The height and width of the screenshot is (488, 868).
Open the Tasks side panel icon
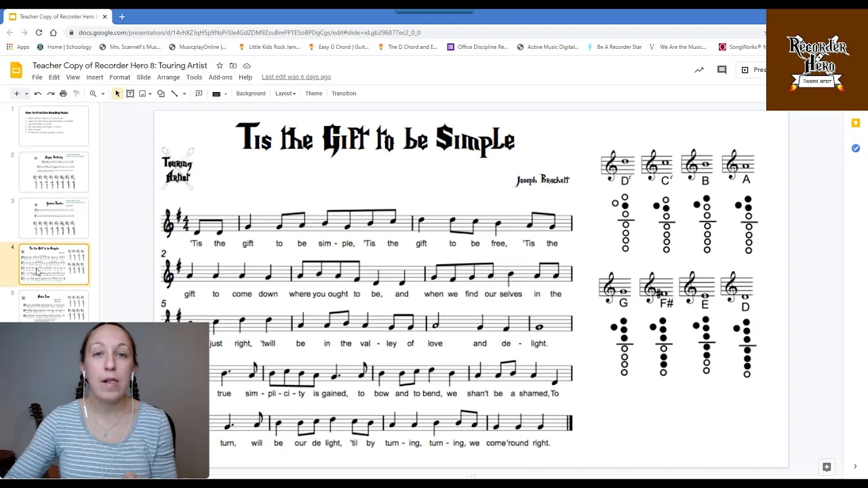tap(856, 148)
